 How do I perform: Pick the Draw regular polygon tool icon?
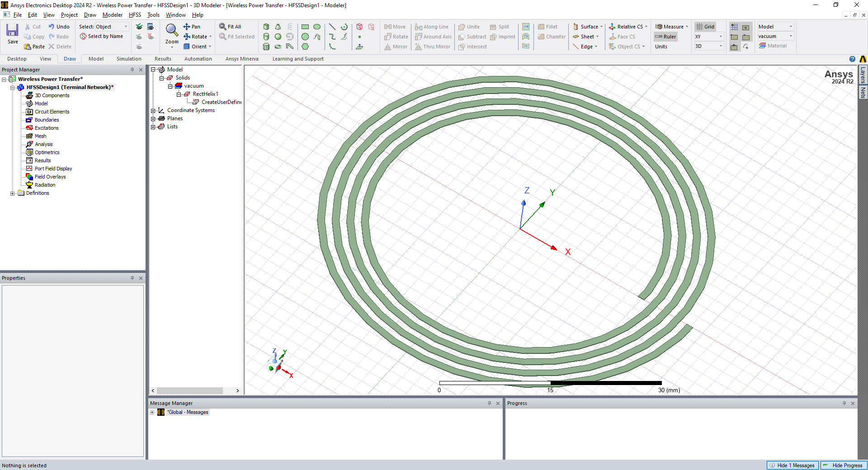305,47
